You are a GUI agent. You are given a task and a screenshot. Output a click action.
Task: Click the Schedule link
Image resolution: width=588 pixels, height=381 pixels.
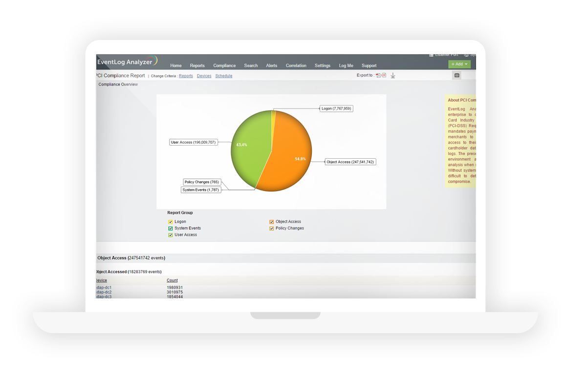(x=224, y=76)
